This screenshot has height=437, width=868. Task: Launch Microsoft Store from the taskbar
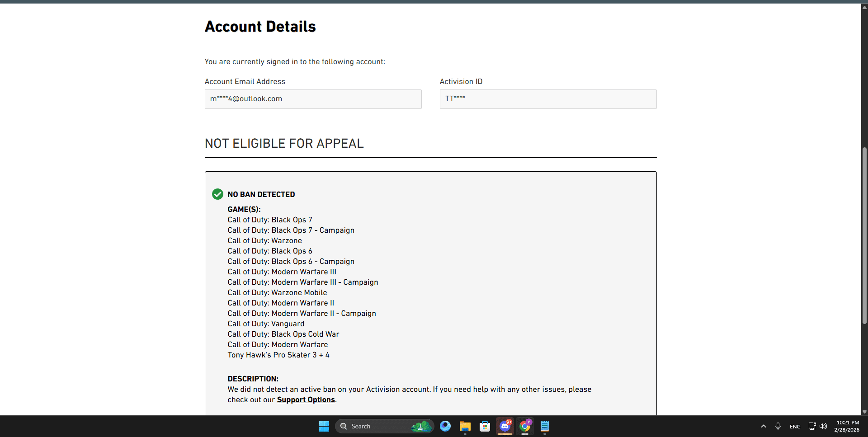point(485,426)
